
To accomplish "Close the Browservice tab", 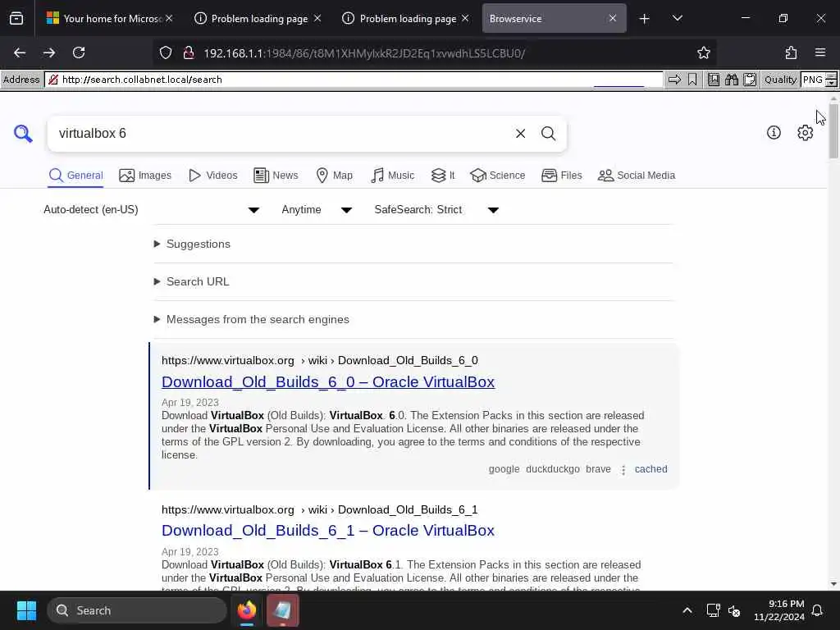I will point(613,19).
